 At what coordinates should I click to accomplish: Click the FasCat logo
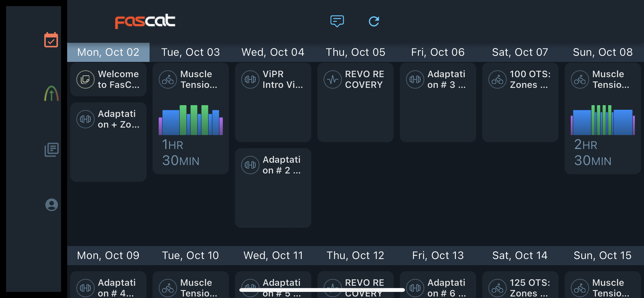coord(145,21)
